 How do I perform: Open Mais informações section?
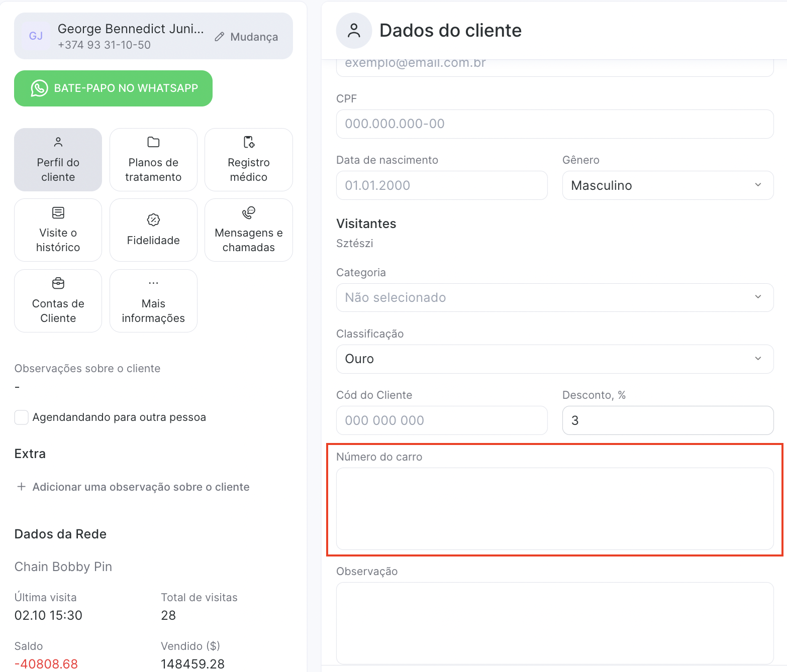click(153, 301)
